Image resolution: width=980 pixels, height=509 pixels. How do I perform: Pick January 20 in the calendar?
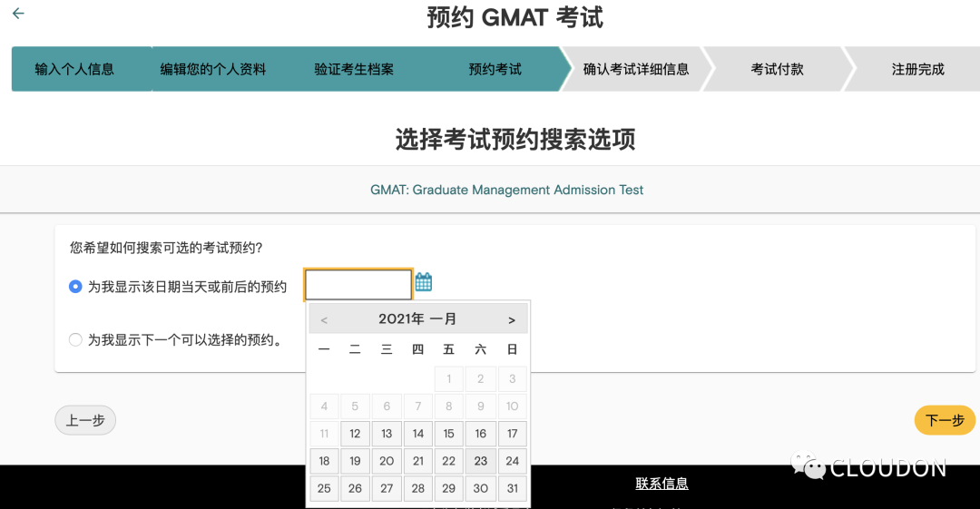(387, 461)
